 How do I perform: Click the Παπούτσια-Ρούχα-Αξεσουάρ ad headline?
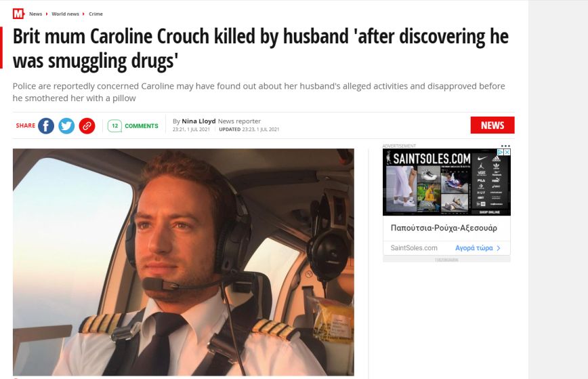click(444, 228)
